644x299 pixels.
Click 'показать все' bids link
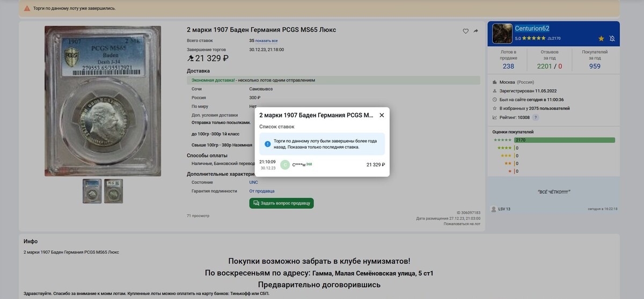point(266,41)
